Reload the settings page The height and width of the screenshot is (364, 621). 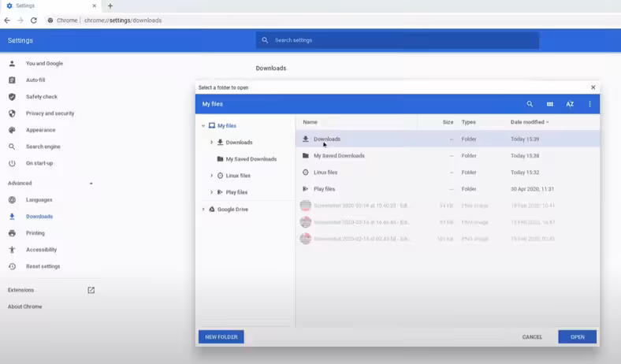tap(34, 20)
